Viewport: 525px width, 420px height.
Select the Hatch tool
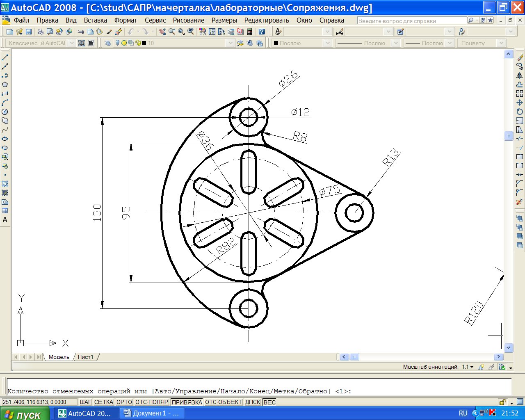[5, 184]
